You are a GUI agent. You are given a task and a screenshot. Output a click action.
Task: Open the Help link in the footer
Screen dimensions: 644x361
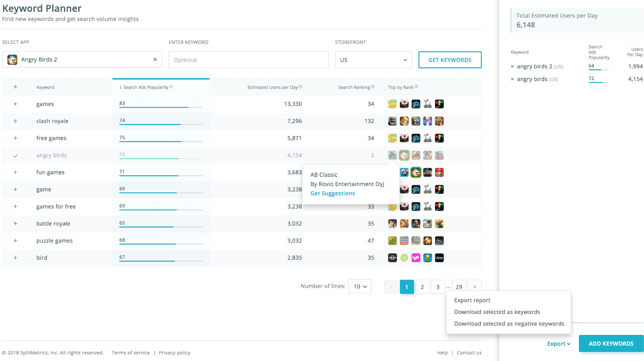pos(442,353)
